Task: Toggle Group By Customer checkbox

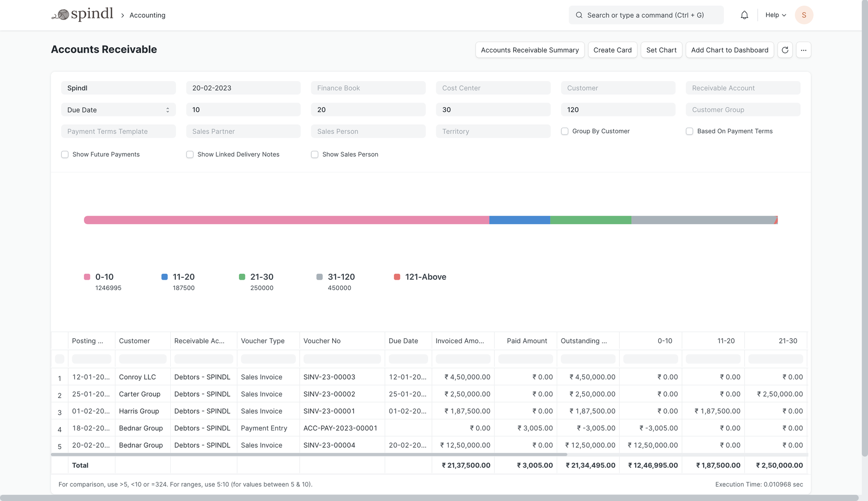Action: [x=565, y=131]
